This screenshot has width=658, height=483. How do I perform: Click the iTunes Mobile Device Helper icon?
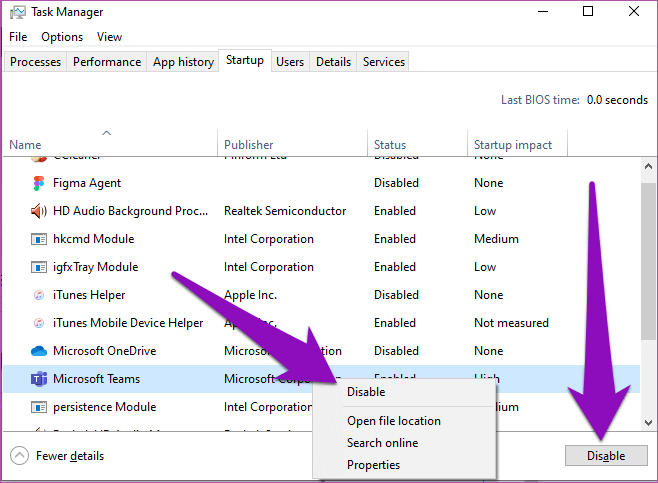[39, 323]
